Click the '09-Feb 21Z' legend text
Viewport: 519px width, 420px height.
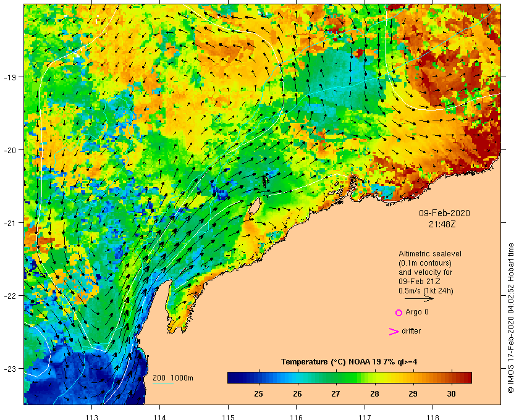(x=419, y=281)
